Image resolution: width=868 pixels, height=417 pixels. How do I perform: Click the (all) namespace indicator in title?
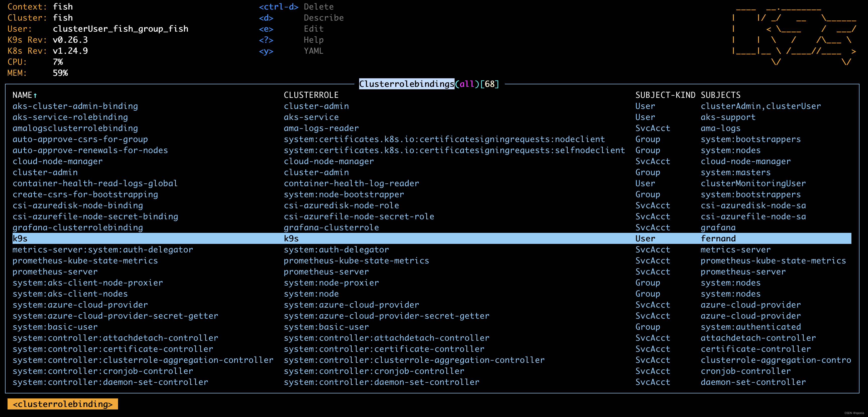tap(467, 84)
